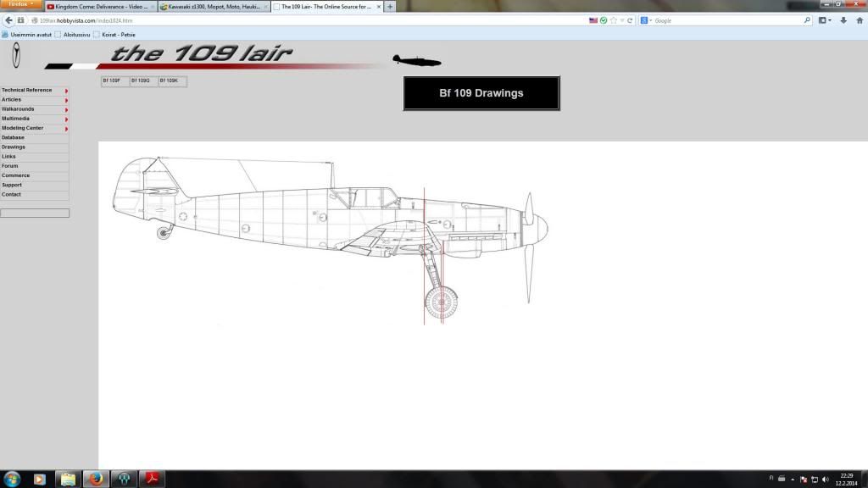
Task: Open the search engine selector dropdown
Action: coord(647,20)
